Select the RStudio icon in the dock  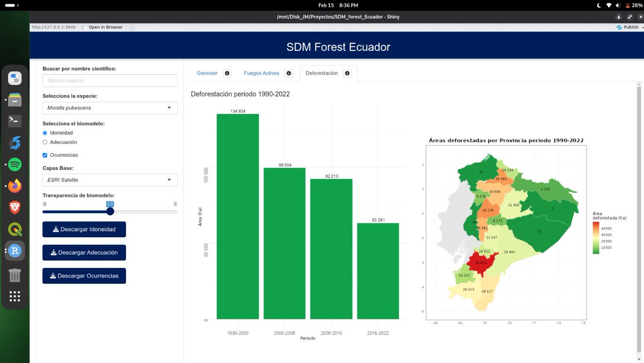coord(14,251)
